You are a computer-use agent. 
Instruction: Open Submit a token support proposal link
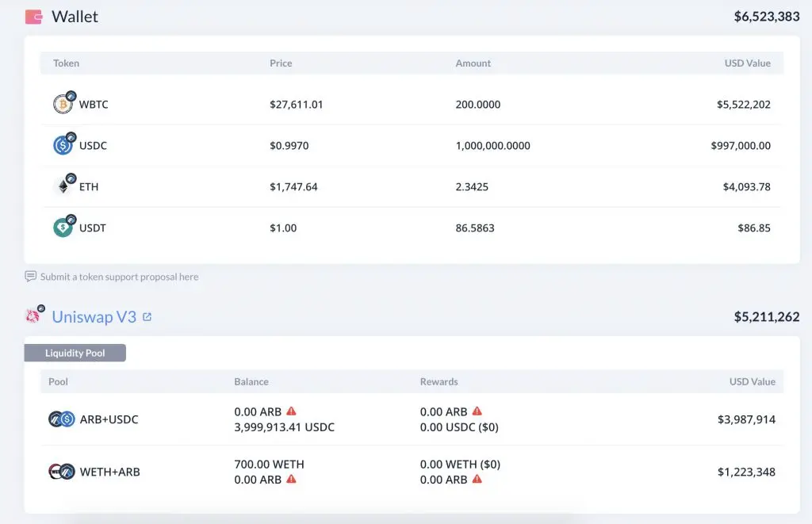119,277
